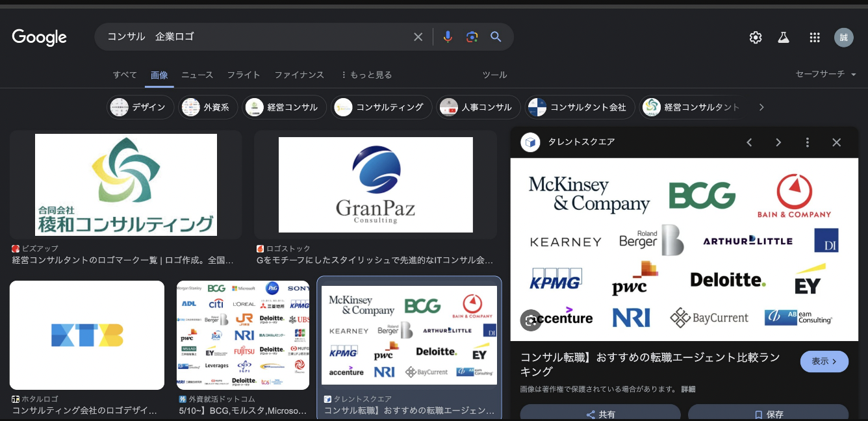Open ビズアップ source link
The height and width of the screenshot is (421, 868).
click(x=35, y=249)
